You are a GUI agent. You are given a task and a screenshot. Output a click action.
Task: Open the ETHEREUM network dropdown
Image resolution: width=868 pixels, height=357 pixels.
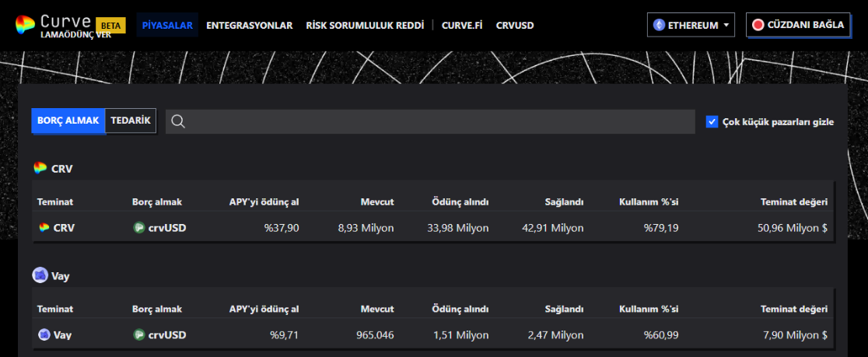(691, 25)
